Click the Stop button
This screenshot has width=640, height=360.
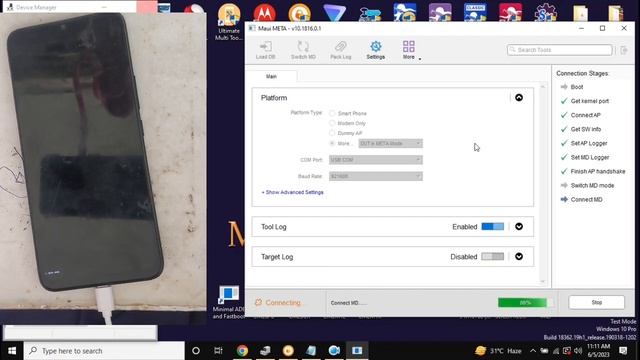(x=596, y=302)
